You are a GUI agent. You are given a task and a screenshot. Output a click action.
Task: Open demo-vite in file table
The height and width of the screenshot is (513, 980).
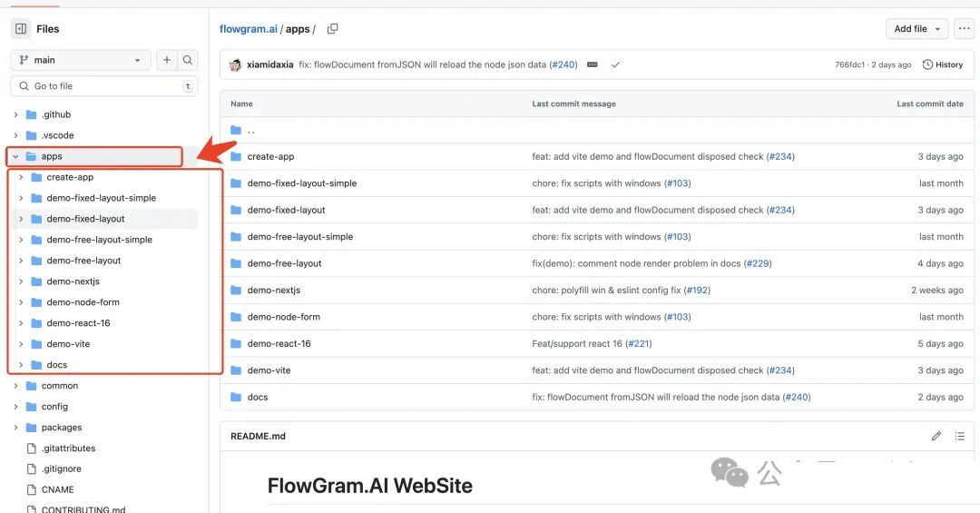(269, 370)
